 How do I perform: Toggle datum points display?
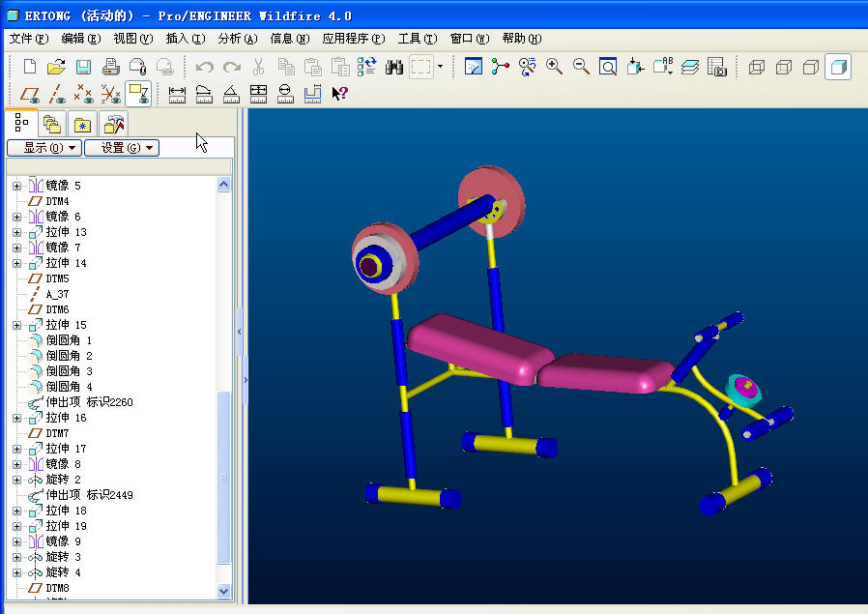click(84, 94)
